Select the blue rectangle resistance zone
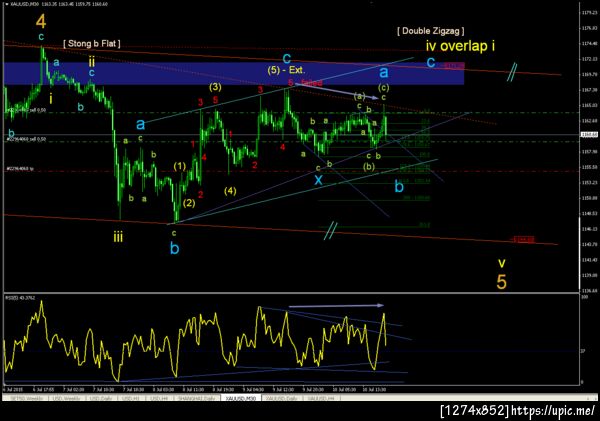600x421 pixels. point(234,73)
